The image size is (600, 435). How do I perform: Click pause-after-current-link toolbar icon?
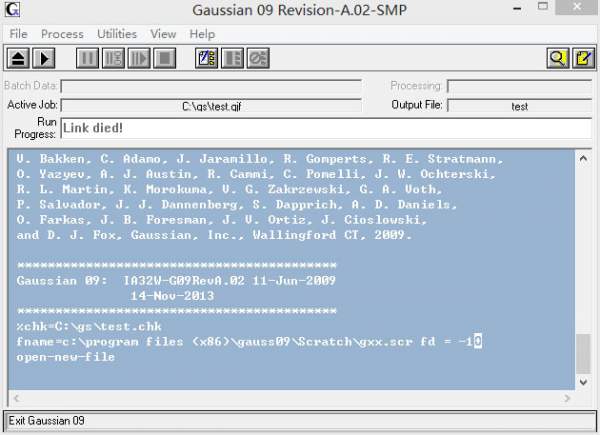pos(113,59)
